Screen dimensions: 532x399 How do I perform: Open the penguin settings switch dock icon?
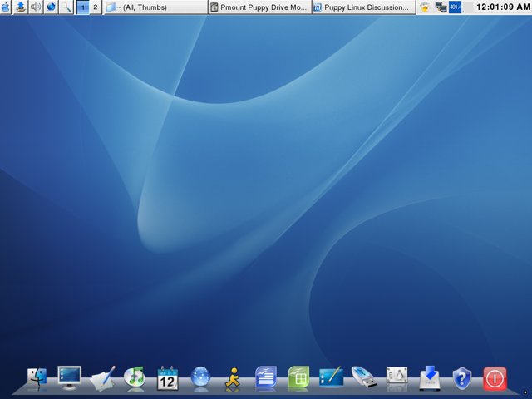click(397, 376)
